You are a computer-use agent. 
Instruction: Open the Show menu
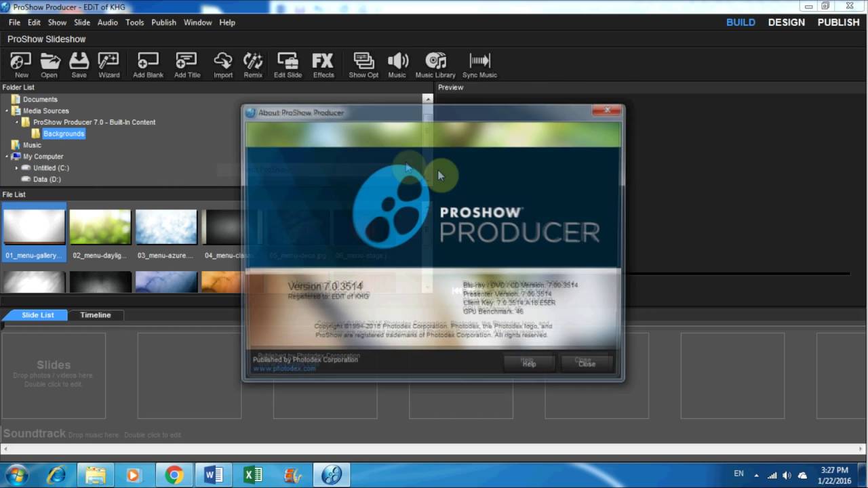pyautogui.click(x=57, y=22)
